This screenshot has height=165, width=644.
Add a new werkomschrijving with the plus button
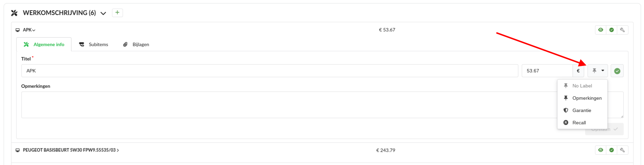[x=117, y=13]
